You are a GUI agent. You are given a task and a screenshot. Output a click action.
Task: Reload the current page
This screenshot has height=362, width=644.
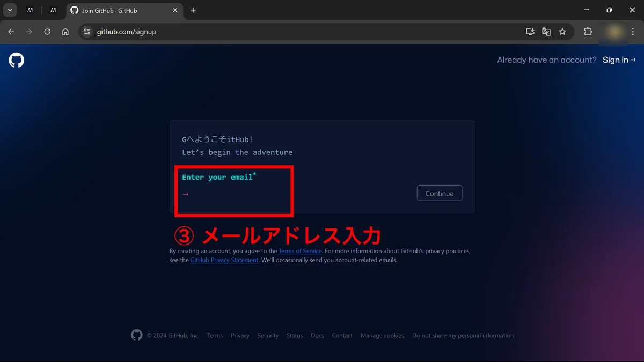(47, 32)
